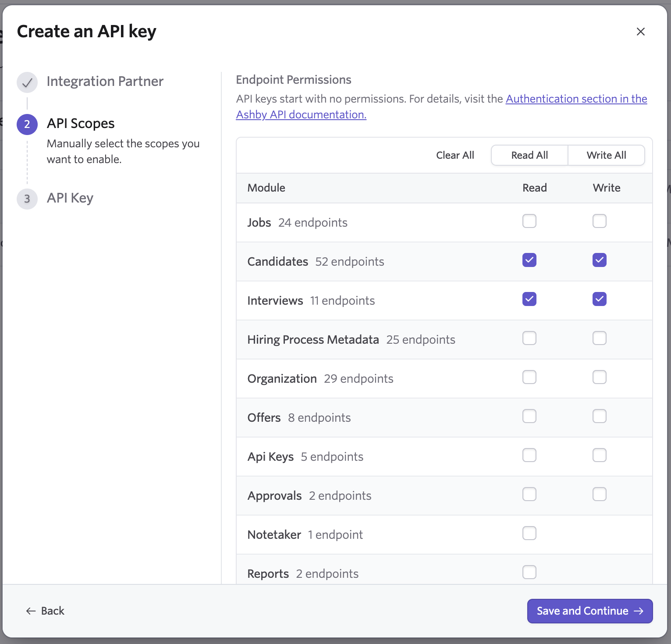
Task: Click Clear All to reset permissions
Action: click(455, 155)
